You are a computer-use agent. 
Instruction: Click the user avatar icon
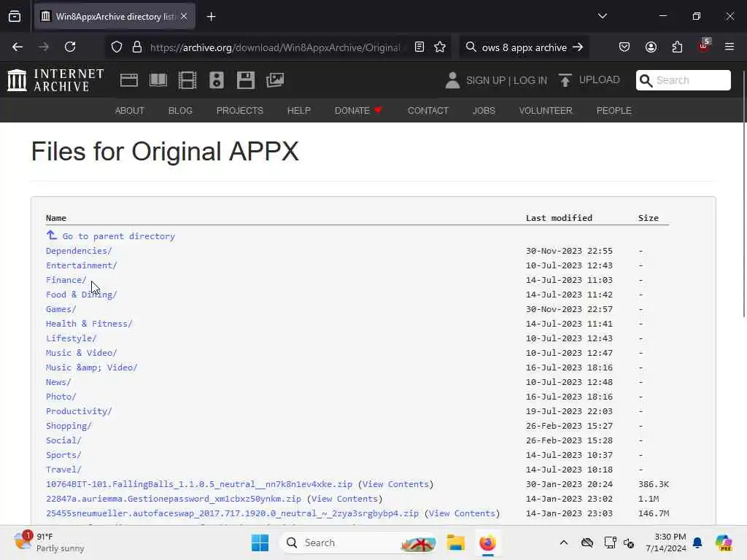click(452, 80)
